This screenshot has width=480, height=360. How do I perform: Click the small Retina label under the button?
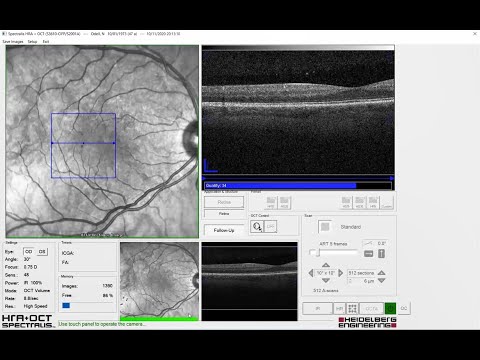(x=224, y=214)
